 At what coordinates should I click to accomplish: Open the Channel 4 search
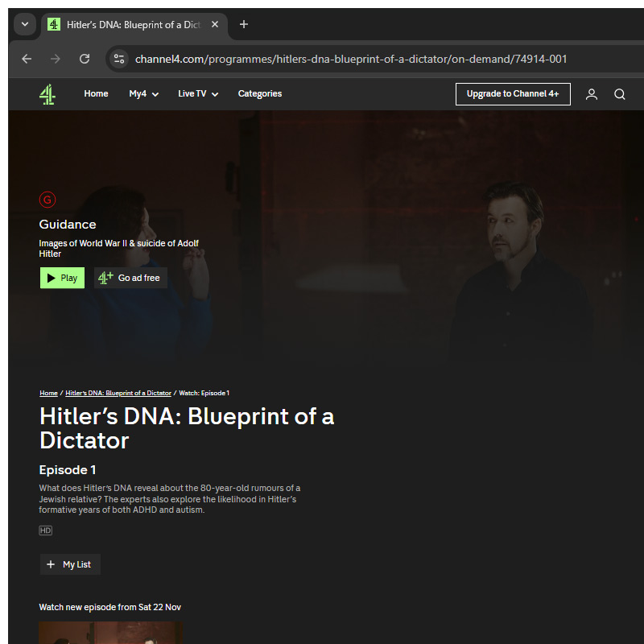click(x=619, y=94)
